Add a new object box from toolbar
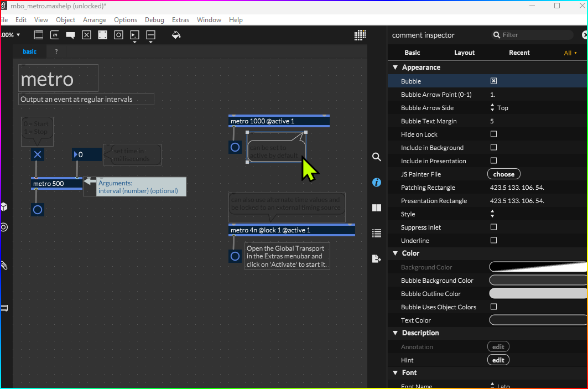This screenshot has width=588, height=389. point(38,35)
